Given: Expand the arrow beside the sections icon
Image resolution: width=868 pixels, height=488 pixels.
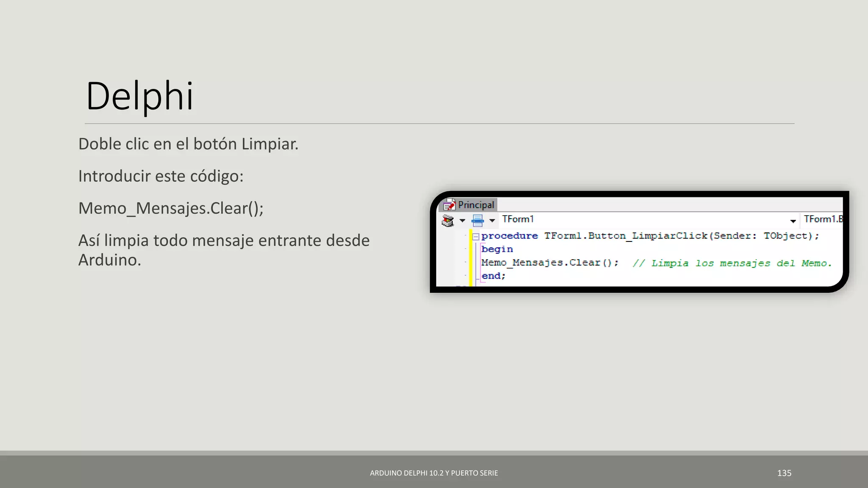Looking at the screenshot, I should [x=462, y=220].
